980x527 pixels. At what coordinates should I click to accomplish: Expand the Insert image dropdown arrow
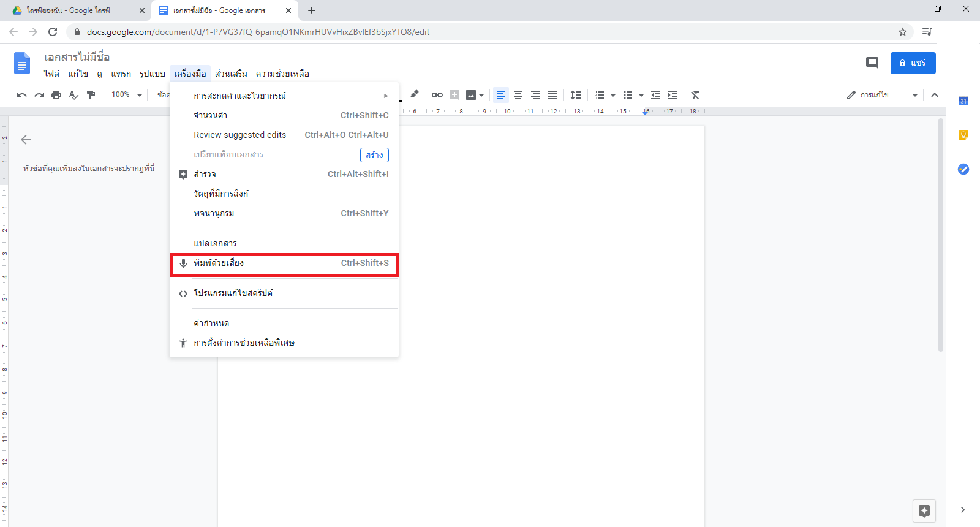[x=481, y=95]
